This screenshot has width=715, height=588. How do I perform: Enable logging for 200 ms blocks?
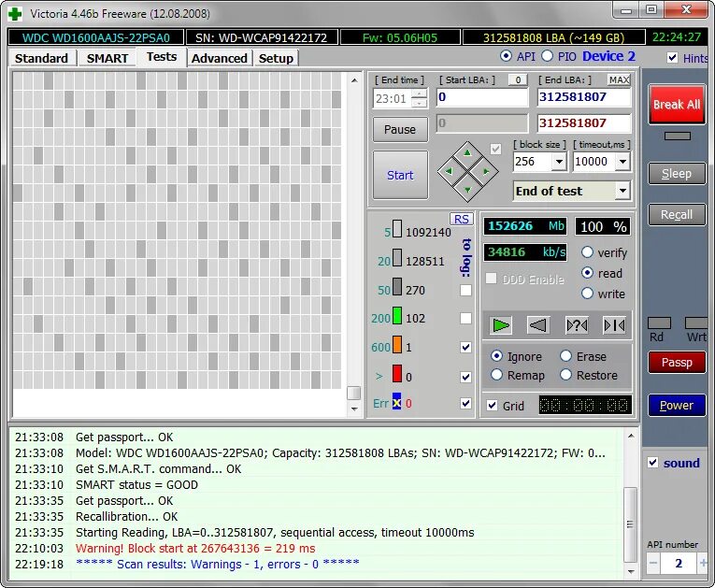tap(465, 318)
